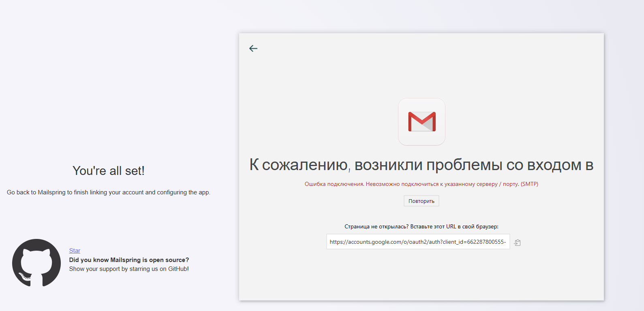Open the Star link for GitHub
Screen dimensions: 644x311
click(75, 251)
